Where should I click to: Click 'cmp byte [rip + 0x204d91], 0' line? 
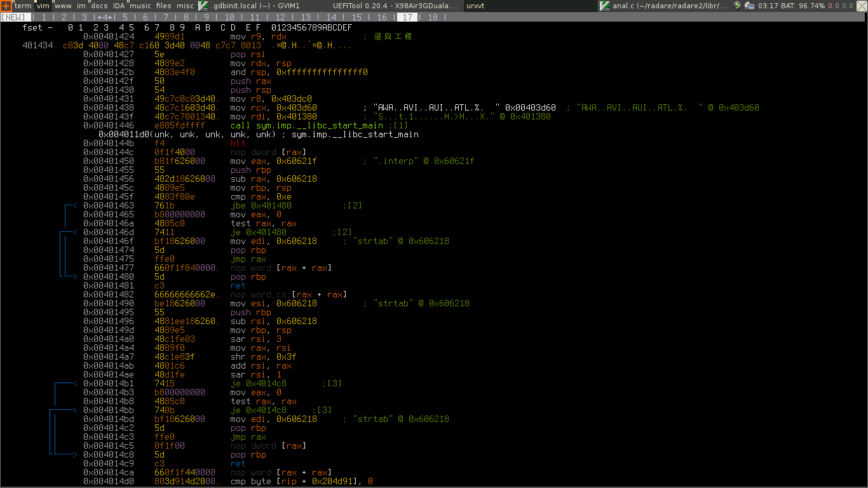302,482
